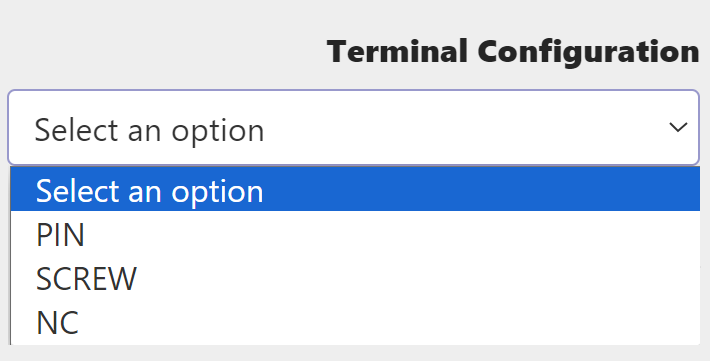Click the Terminal Configuration heading label
Viewport: 710px width, 361px height.
tap(513, 51)
